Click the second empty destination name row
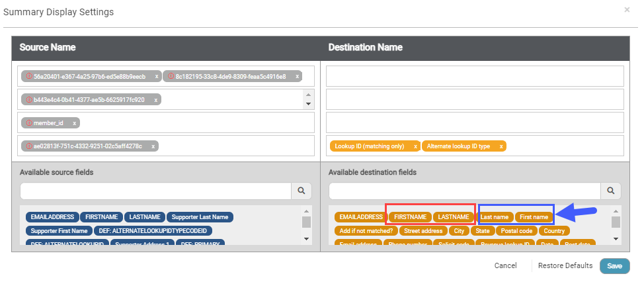The width and height of the screenshot is (644, 282). [x=475, y=99]
